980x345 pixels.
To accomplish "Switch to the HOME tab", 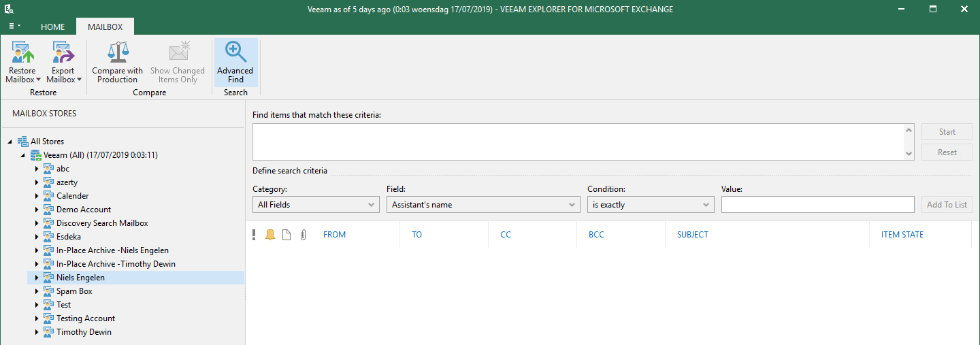I will pos(53,27).
